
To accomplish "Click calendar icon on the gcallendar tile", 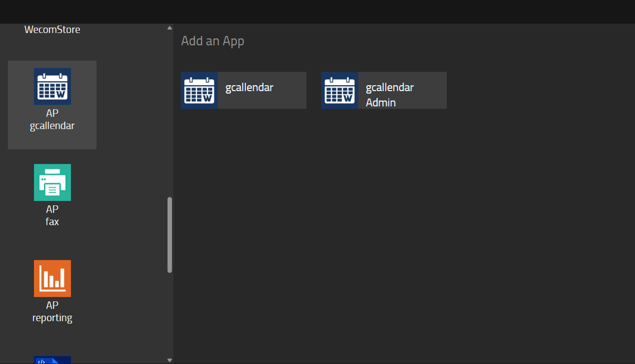I will coord(199,90).
